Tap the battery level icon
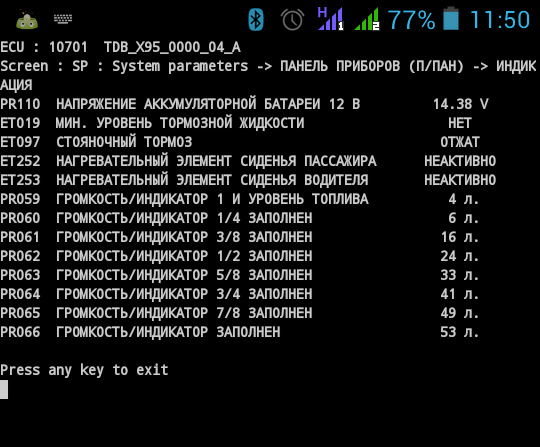 (x=450, y=19)
